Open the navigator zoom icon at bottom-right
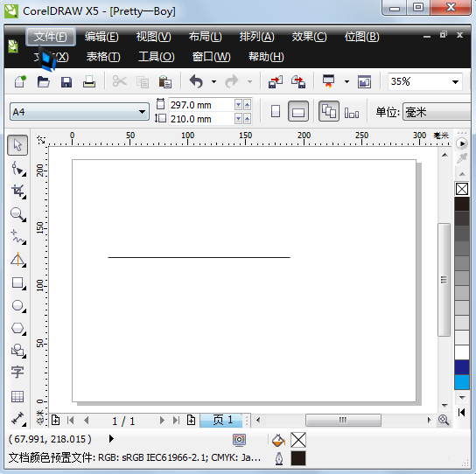 (x=444, y=421)
